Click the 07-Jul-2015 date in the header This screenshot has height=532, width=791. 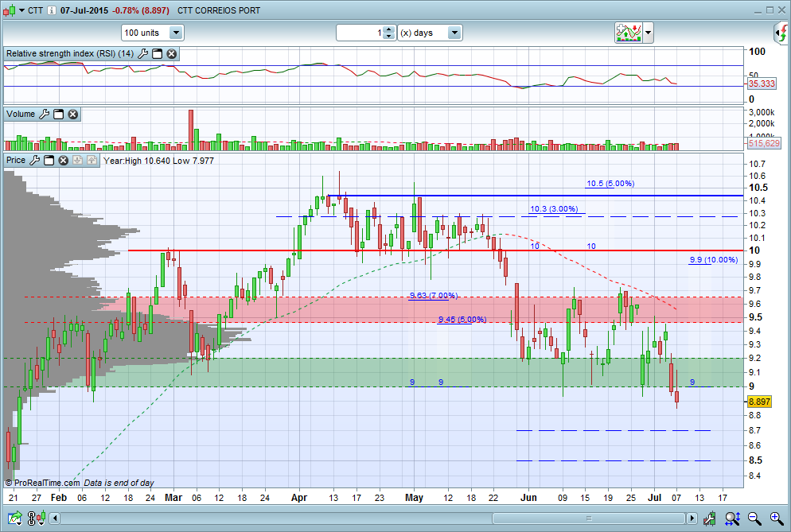84,10
